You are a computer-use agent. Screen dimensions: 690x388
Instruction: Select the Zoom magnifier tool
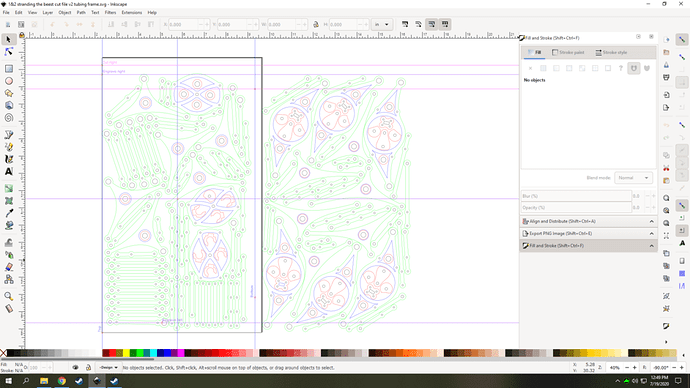(x=8, y=296)
